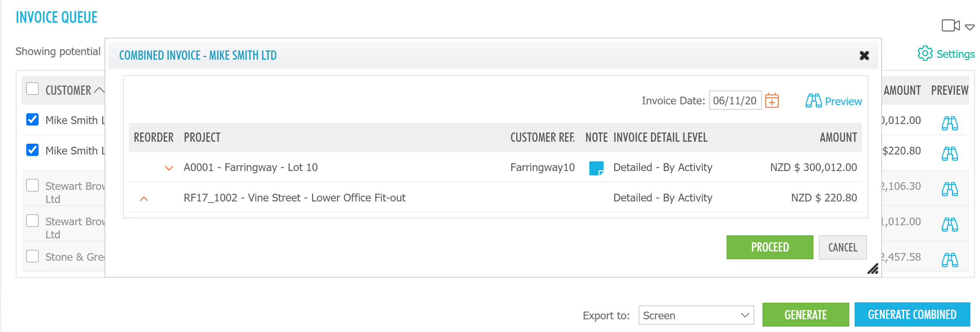The height and width of the screenshot is (332, 980).
Task: Preview the 2,457.58 Stone & Green invoice
Action: [949, 260]
